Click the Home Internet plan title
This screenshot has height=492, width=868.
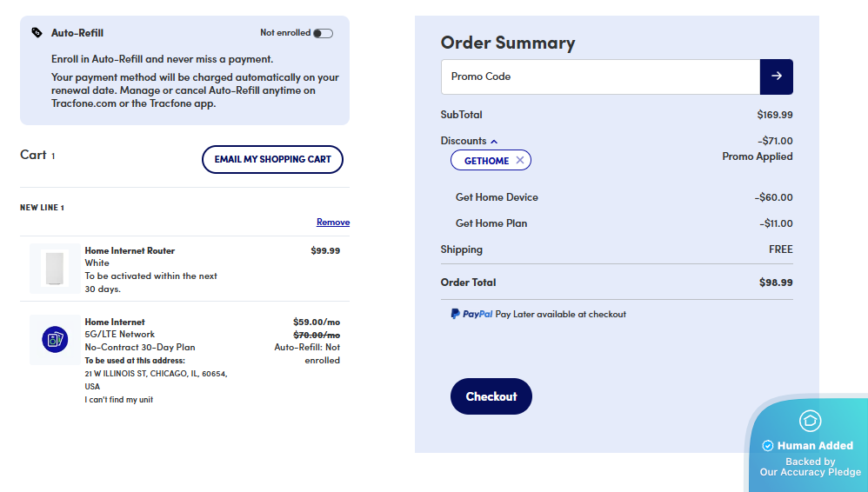pyautogui.click(x=115, y=322)
